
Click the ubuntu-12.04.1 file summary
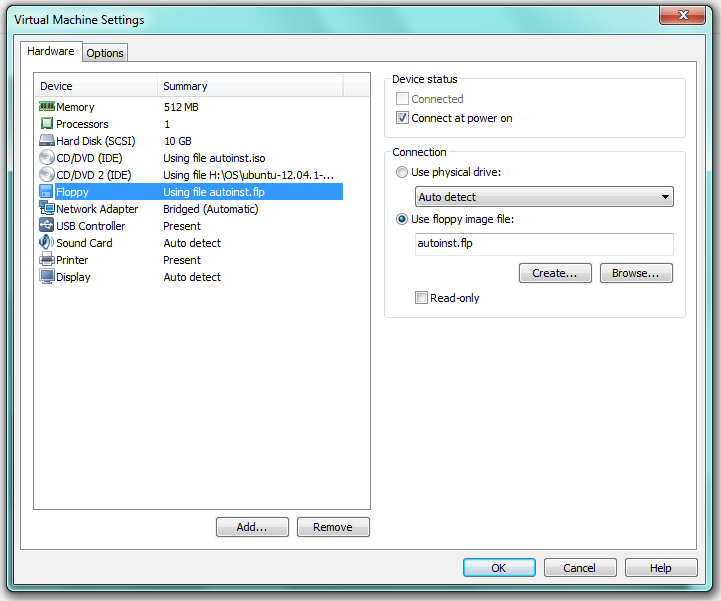tap(249, 175)
